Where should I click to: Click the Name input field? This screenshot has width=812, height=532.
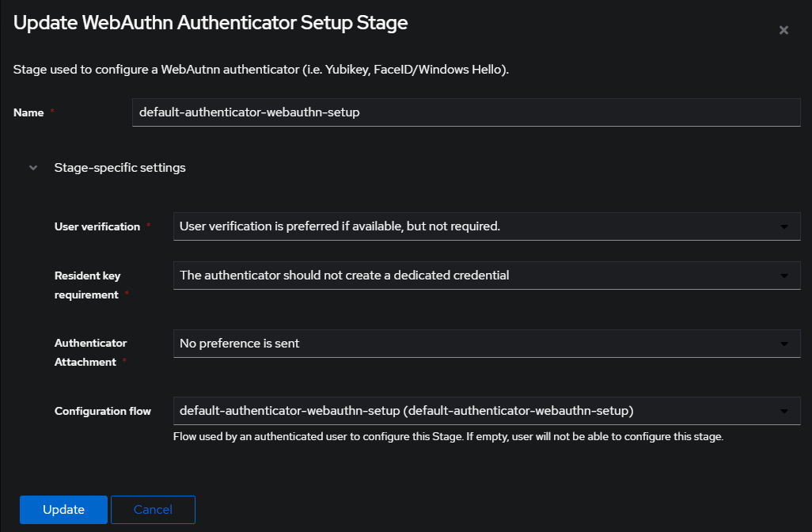[x=466, y=112]
